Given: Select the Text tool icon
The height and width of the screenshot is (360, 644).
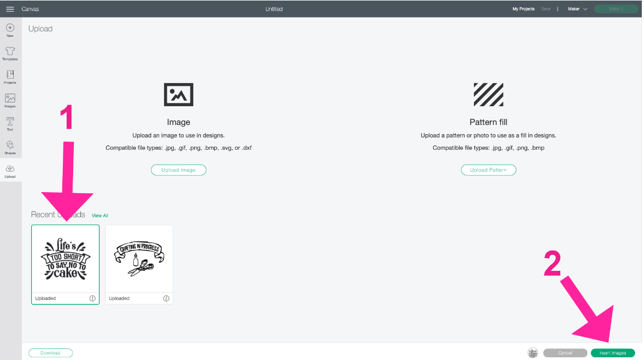Looking at the screenshot, I should (x=10, y=122).
